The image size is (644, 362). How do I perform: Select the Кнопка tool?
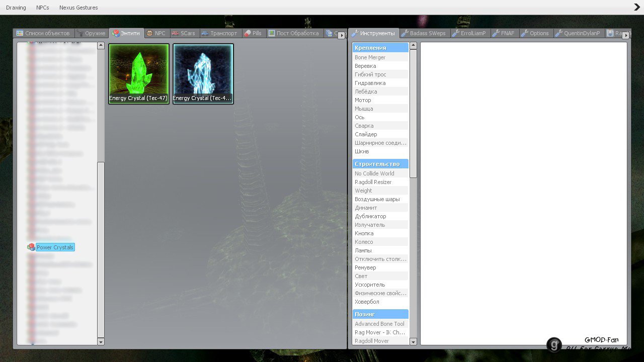(x=381, y=233)
